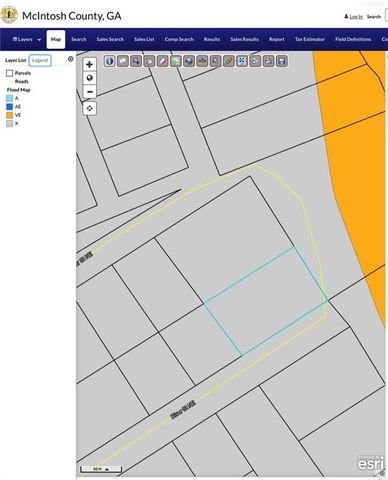
Task: Select the green pencil draw tool
Action: pos(229,61)
